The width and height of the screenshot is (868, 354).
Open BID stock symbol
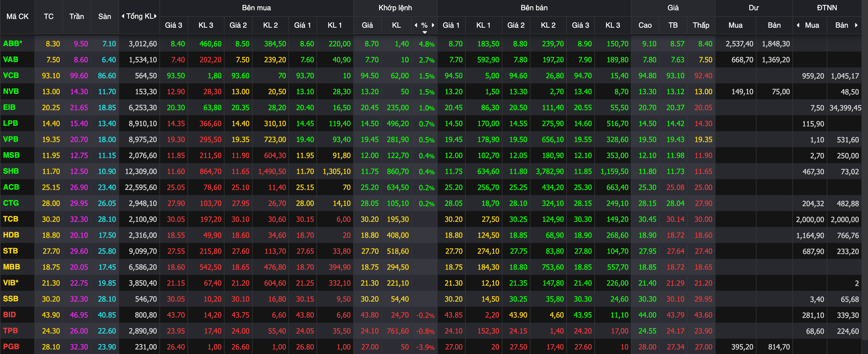(x=9, y=315)
